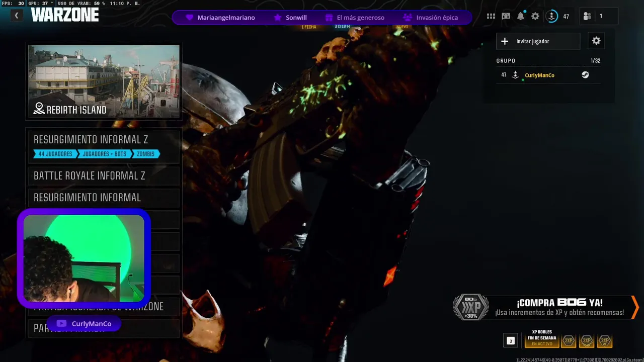Click the El más generoso label
Viewport: 644px width, 362px height.
pos(360,18)
